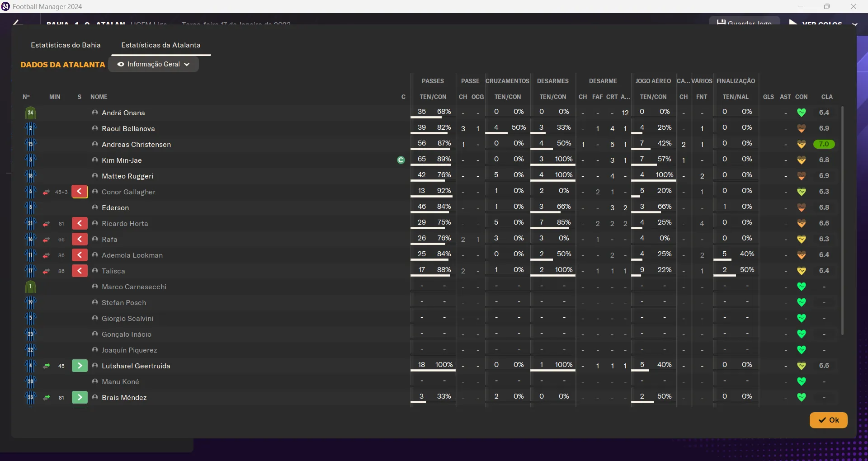Sort by AST assists column header
The height and width of the screenshot is (461, 868).
[x=786, y=97]
